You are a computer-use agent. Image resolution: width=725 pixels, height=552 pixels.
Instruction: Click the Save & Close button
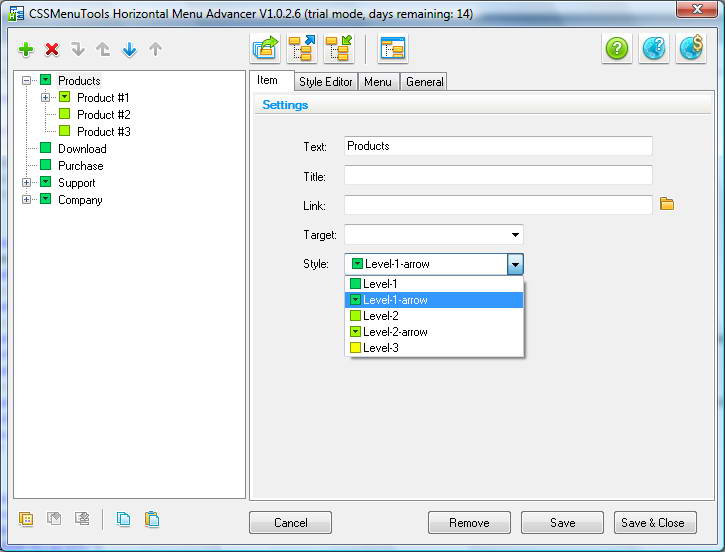pyautogui.click(x=655, y=522)
